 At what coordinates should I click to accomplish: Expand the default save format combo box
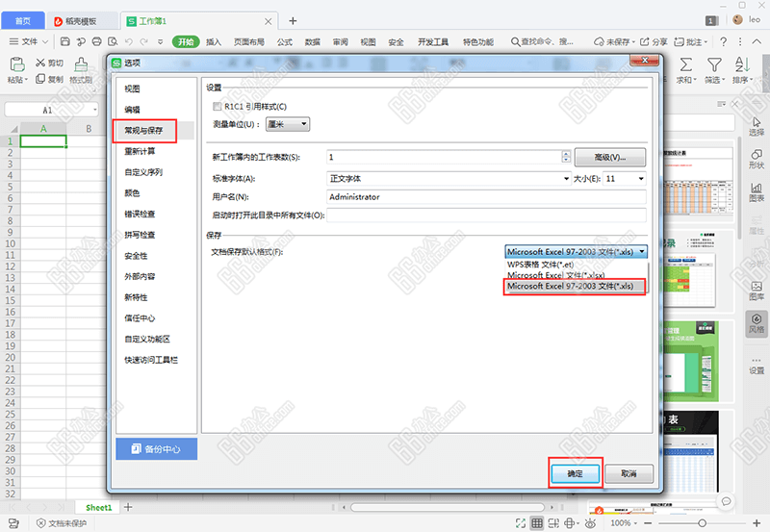[641, 252]
